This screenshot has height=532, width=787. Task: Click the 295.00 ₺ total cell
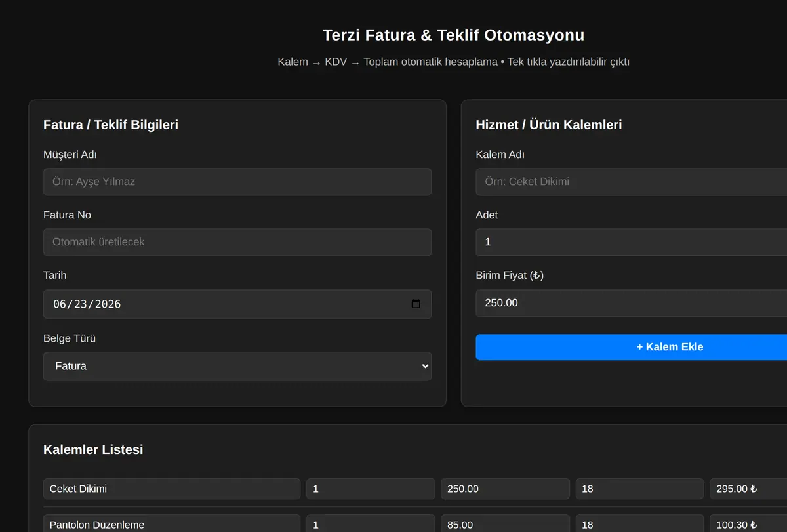point(748,489)
